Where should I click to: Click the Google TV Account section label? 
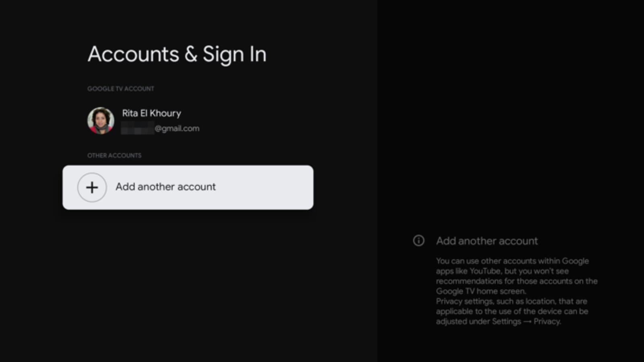pos(120,89)
